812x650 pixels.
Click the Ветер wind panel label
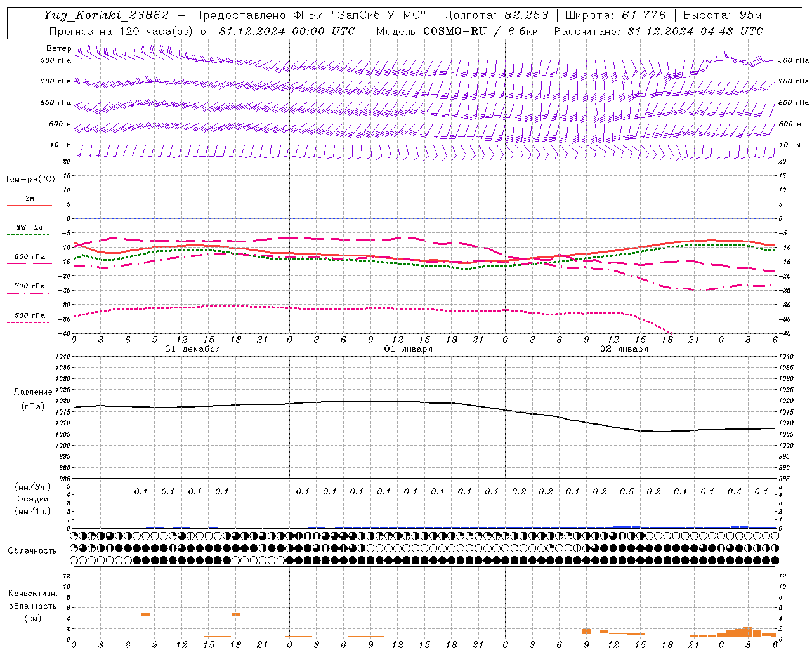(59, 48)
